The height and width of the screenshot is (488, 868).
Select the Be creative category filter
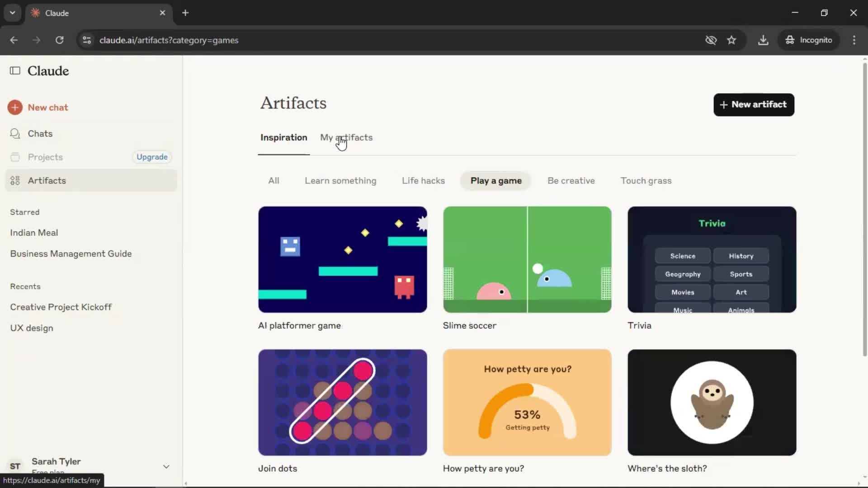pyautogui.click(x=571, y=181)
